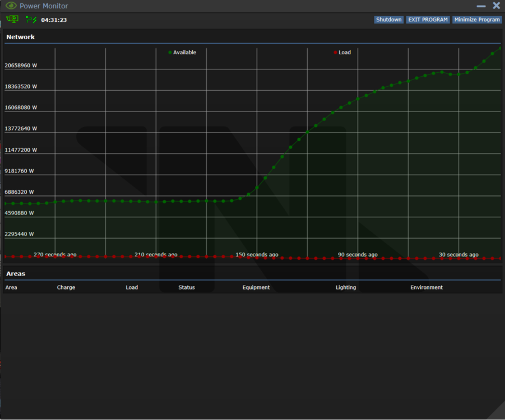Click the Charge column header
Image resolution: width=505 pixels, height=420 pixels.
[66, 287]
